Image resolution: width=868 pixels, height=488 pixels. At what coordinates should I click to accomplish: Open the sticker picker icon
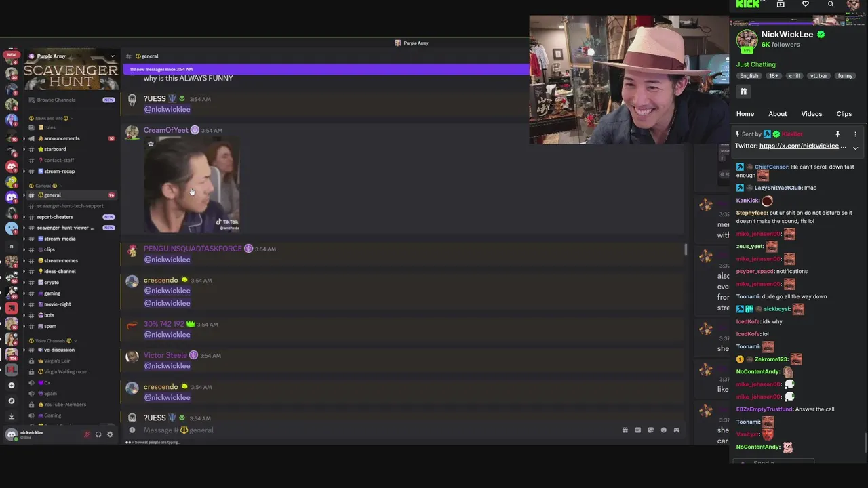click(x=651, y=430)
